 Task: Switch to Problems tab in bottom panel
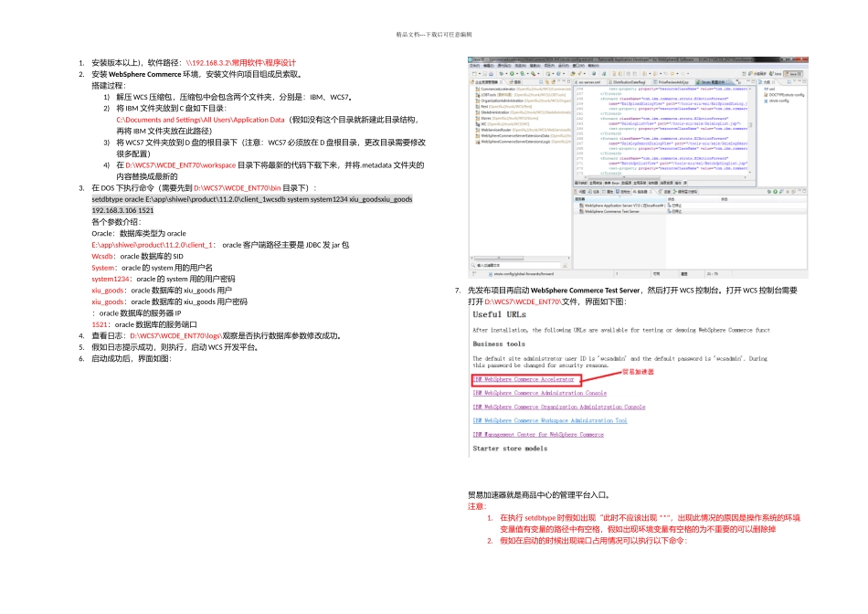[581, 192]
